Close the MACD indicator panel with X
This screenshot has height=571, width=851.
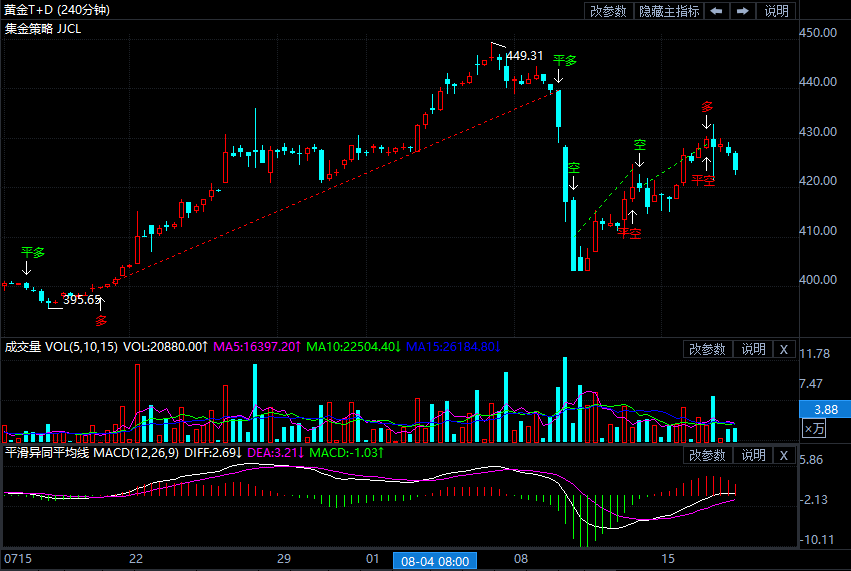pyautogui.click(x=784, y=455)
